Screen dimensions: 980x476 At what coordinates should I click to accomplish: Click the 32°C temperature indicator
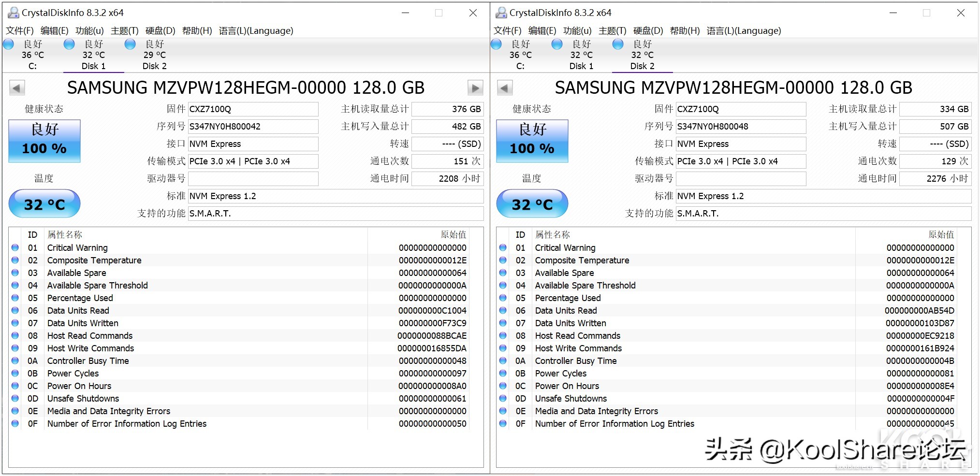click(44, 203)
